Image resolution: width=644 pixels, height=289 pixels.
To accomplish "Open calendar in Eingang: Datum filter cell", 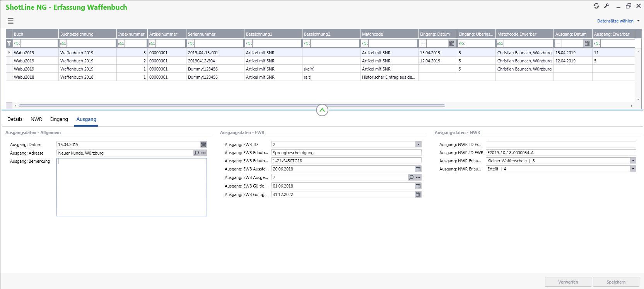I will click(x=452, y=43).
